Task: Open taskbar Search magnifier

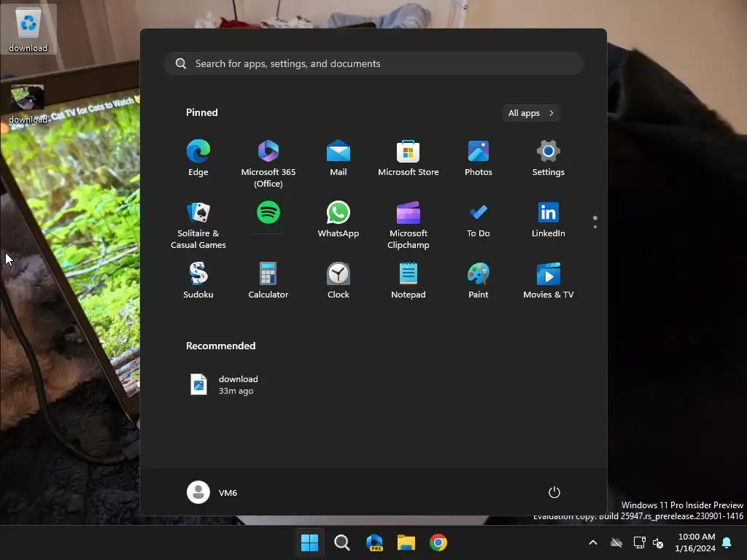Action: 342,542
